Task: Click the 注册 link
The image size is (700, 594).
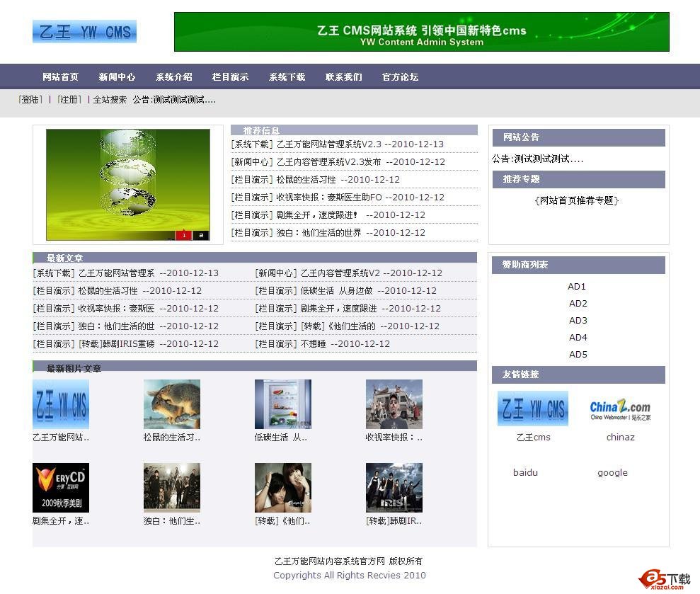Action: point(69,100)
